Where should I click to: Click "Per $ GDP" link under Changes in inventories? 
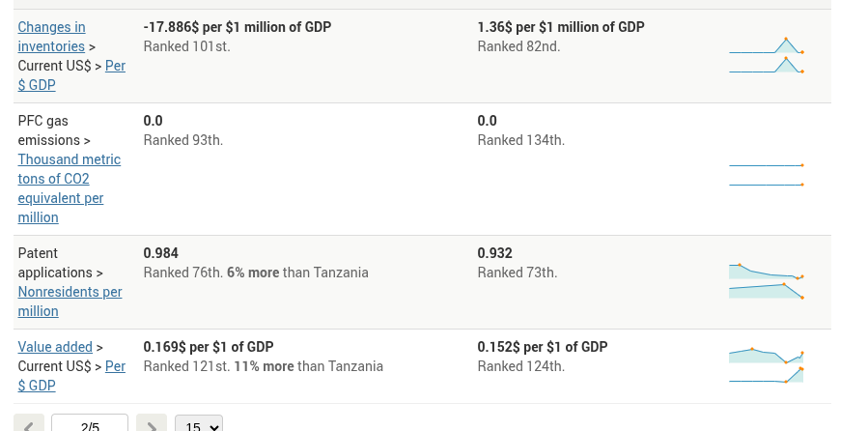pos(115,66)
